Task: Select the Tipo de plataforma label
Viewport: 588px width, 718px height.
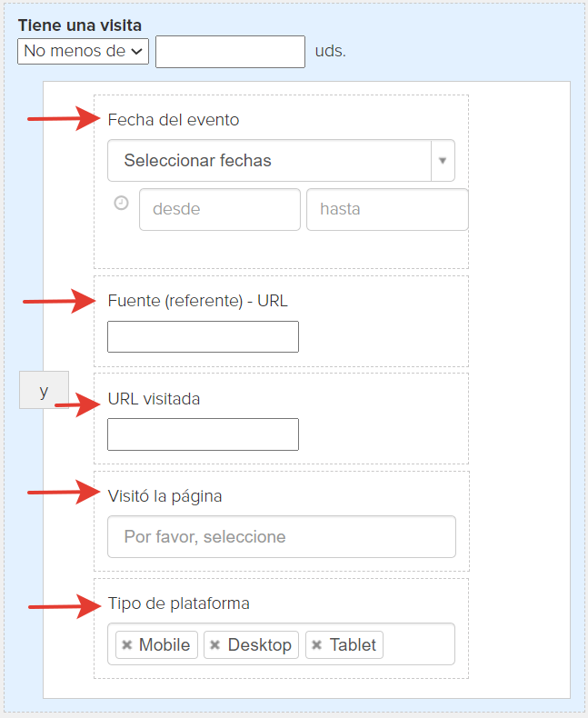Action: click(x=179, y=603)
